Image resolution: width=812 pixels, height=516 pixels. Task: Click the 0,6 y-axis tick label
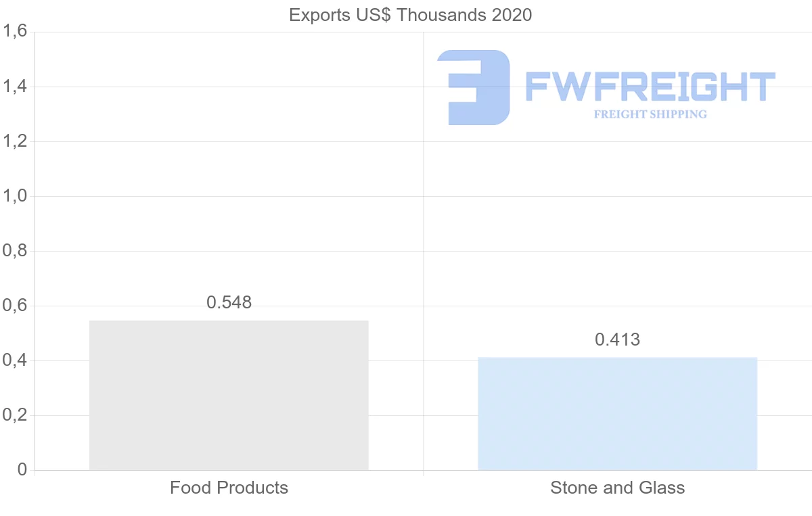click(x=14, y=306)
